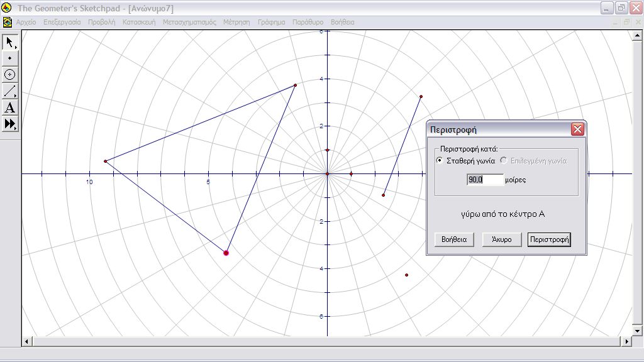Click the upper endpoint of the short segment
644x362 pixels.
point(421,97)
